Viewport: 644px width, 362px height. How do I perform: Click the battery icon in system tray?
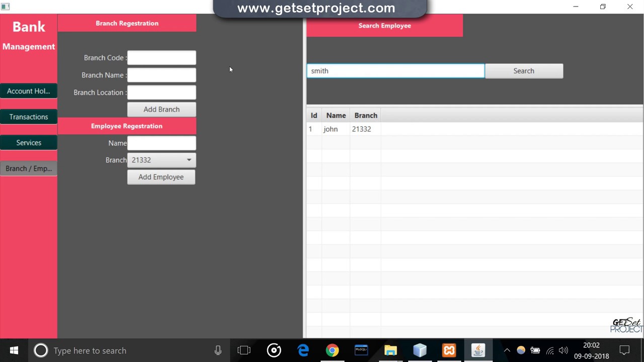(x=535, y=350)
